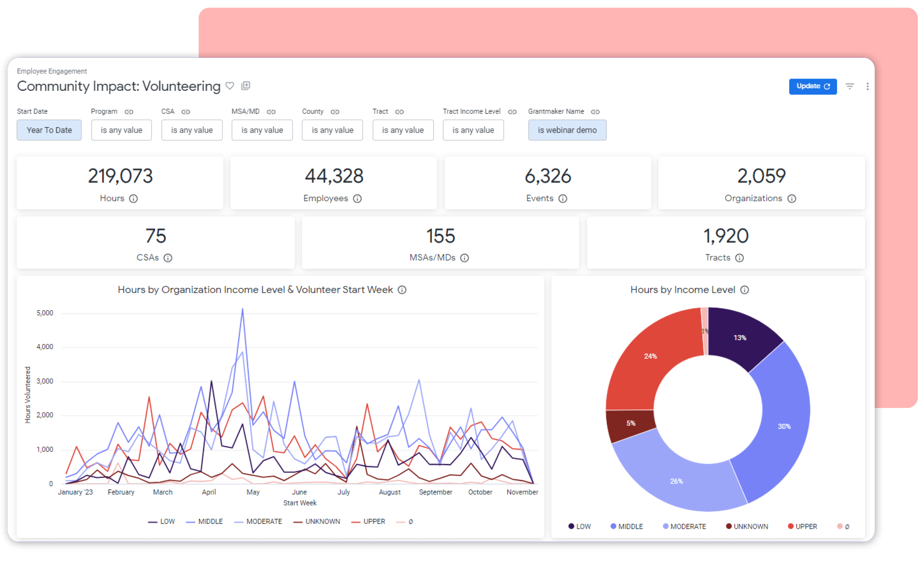924x565 pixels.
Task: Click the filter icon near Update button
Action: 848,87
